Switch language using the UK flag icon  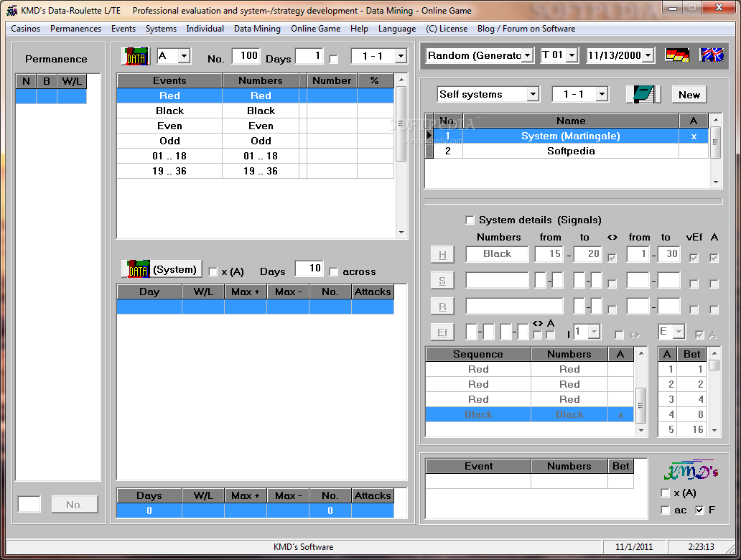click(712, 55)
